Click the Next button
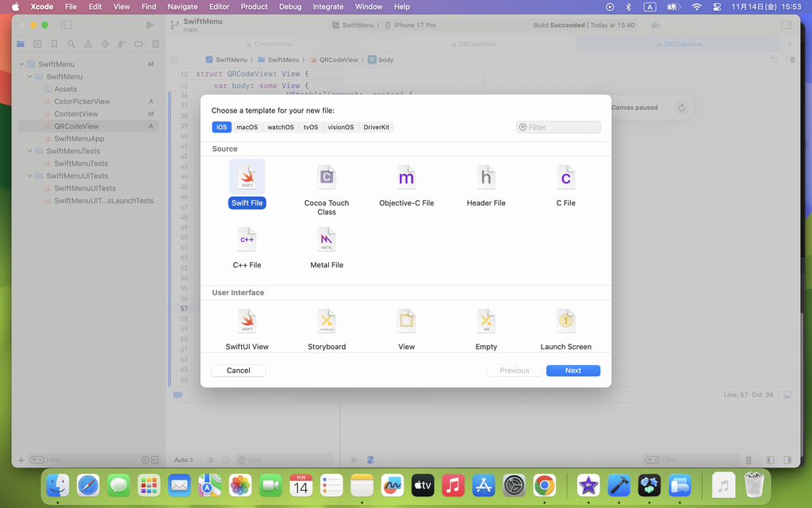This screenshot has width=812, height=508. (x=573, y=371)
